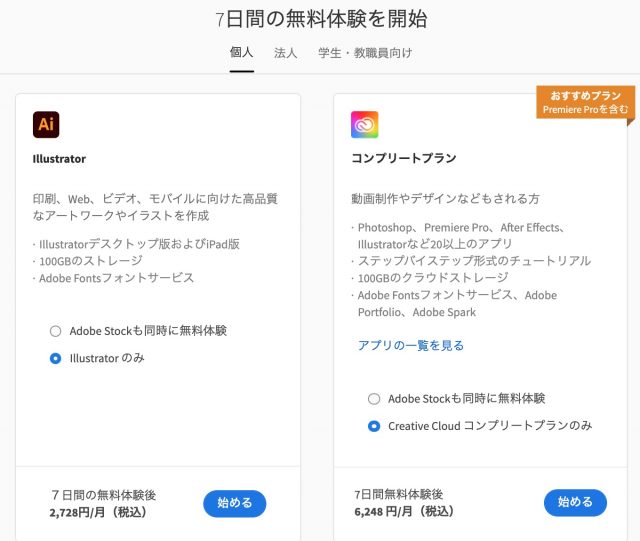The height and width of the screenshot is (541, 640).
Task: Enable Adobe Stock trial in コンプリートプラン card
Action: click(374, 398)
